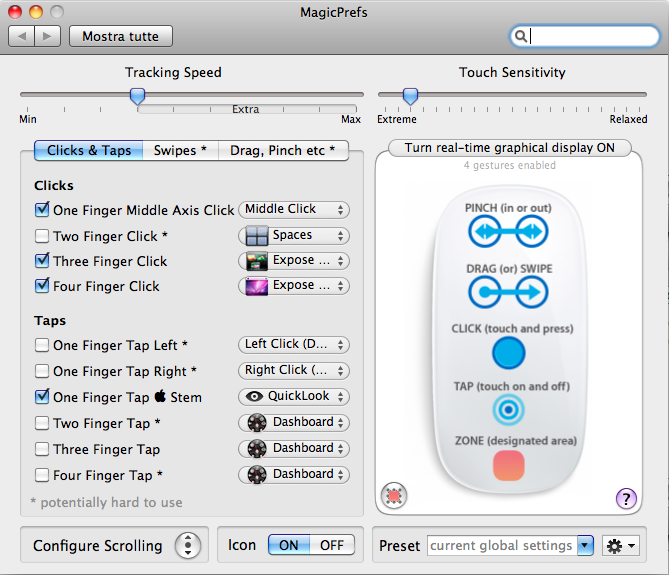Open Four Finger Click Expose dropdown

point(294,286)
